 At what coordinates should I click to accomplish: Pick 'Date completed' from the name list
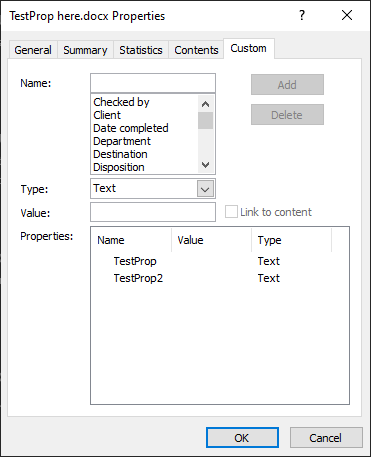(131, 128)
